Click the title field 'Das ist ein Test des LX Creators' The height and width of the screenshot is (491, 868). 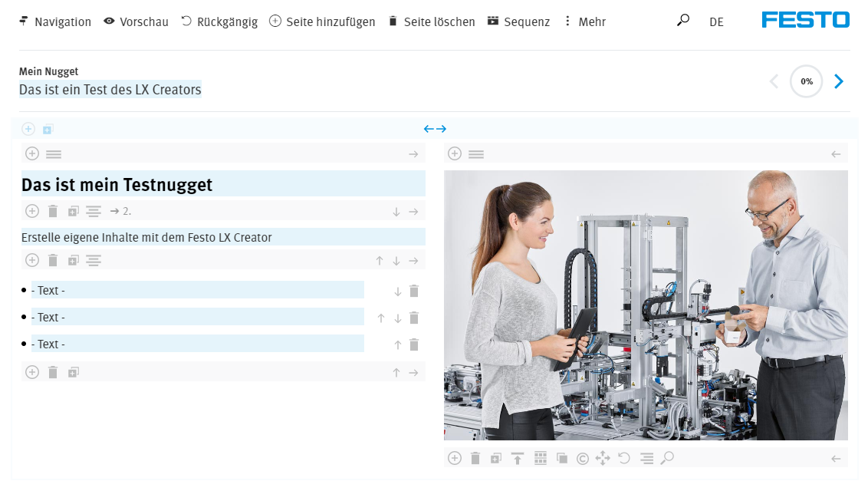110,89
